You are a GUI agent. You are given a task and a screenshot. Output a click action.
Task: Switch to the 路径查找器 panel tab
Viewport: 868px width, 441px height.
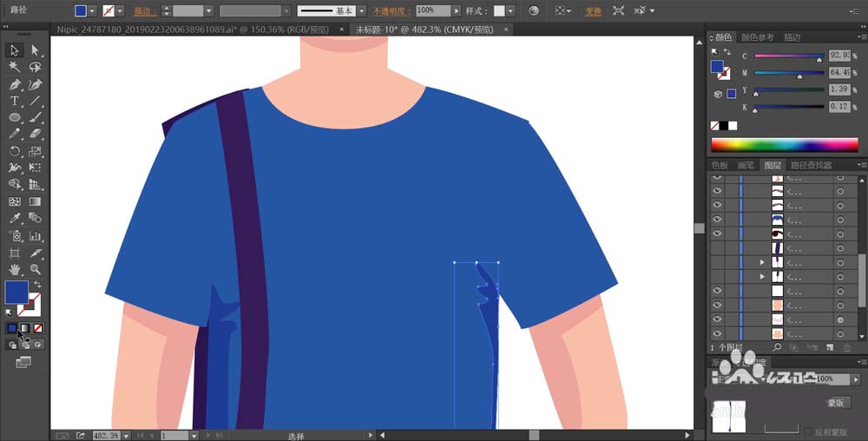click(x=810, y=165)
